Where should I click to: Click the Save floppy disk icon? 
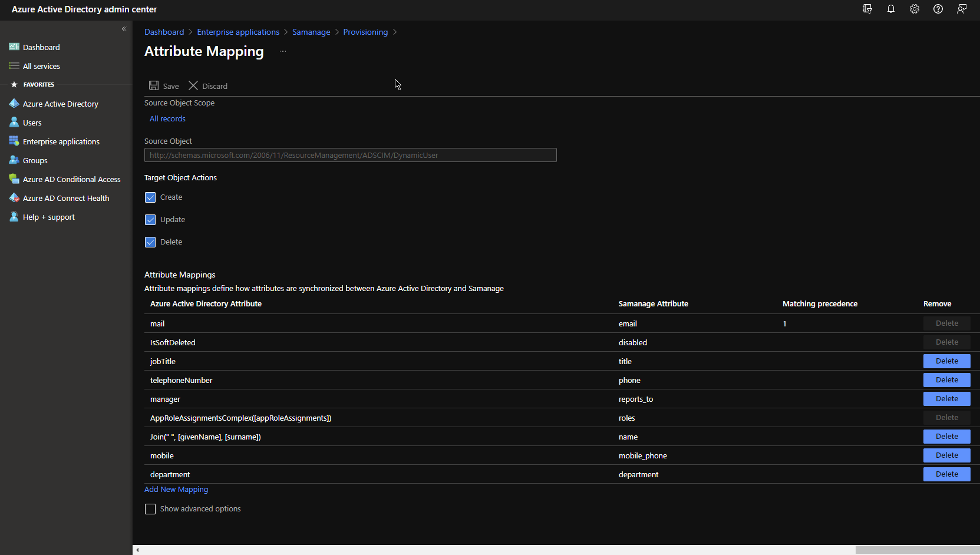pos(154,85)
